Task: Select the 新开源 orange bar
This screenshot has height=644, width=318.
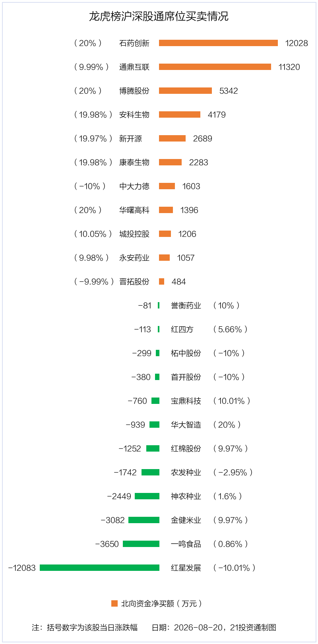Action: click(172, 138)
